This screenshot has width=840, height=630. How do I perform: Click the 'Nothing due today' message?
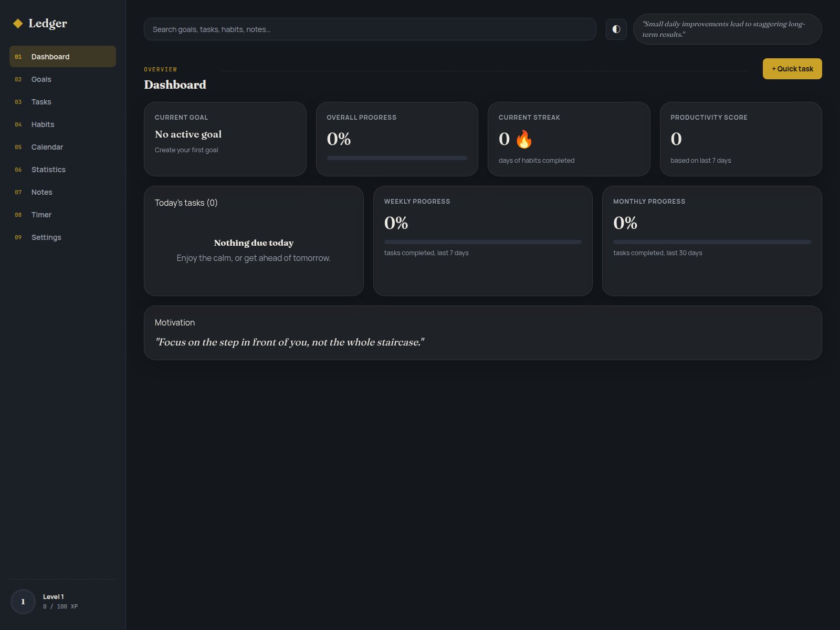[x=254, y=243]
